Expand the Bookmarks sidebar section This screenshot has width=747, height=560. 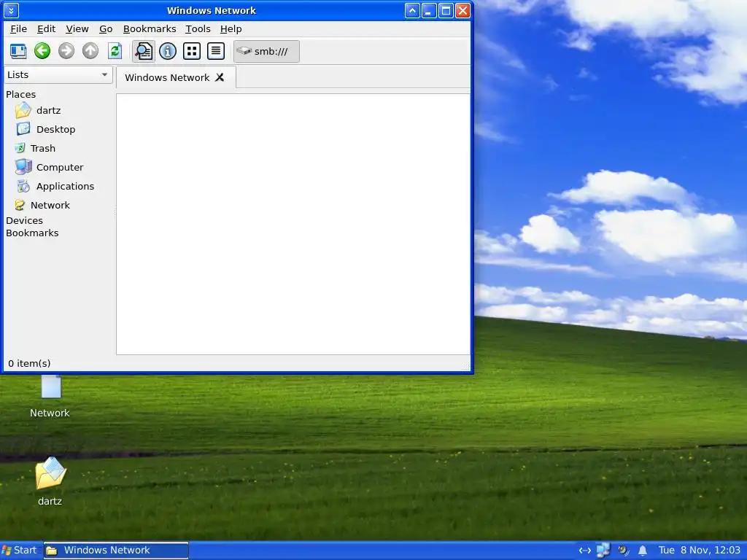(32, 233)
